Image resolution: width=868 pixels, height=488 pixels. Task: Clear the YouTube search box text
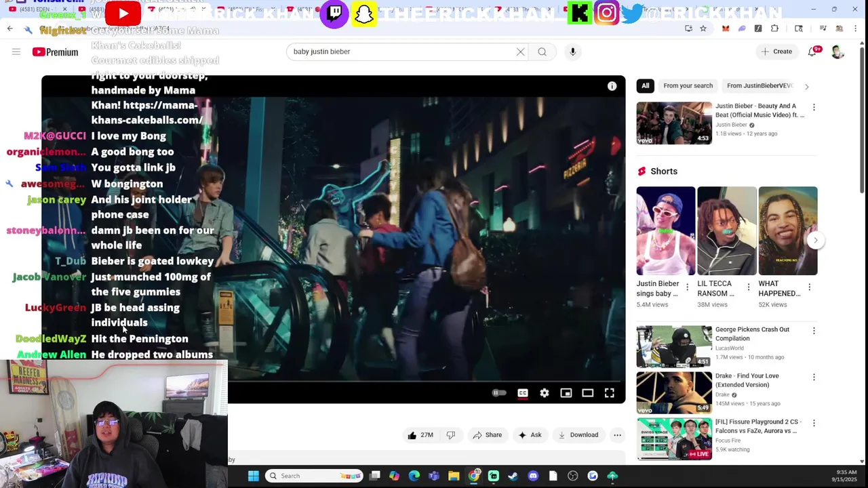point(521,52)
